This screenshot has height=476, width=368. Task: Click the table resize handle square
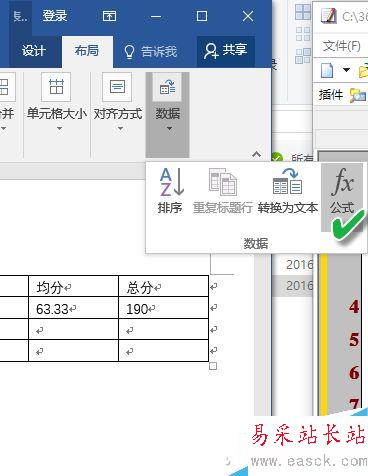click(213, 366)
